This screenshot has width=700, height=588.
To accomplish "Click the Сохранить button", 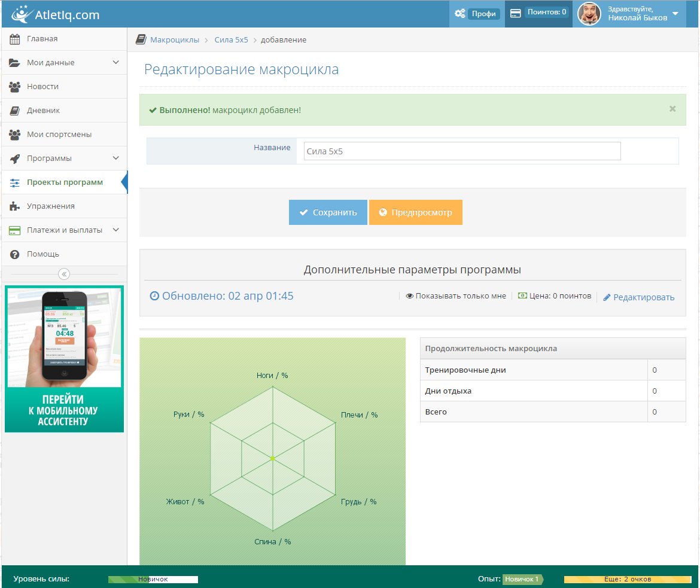I will [328, 212].
